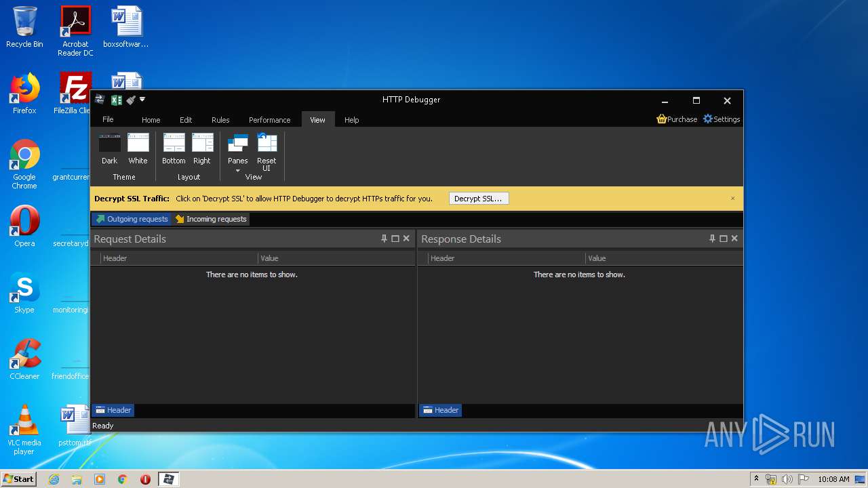This screenshot has height=488, width=868.
Task: Click the clear brush icon in quick access toolbar
Action: point(131,100)
